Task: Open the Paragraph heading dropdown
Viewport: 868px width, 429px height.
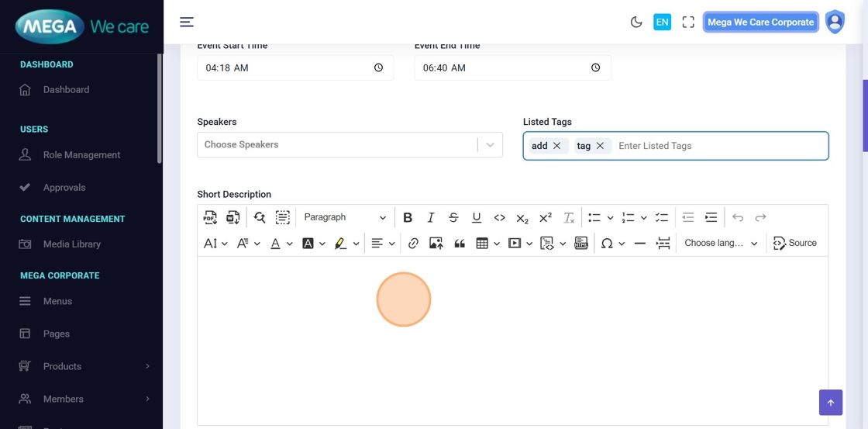Action: click(344, 218)
